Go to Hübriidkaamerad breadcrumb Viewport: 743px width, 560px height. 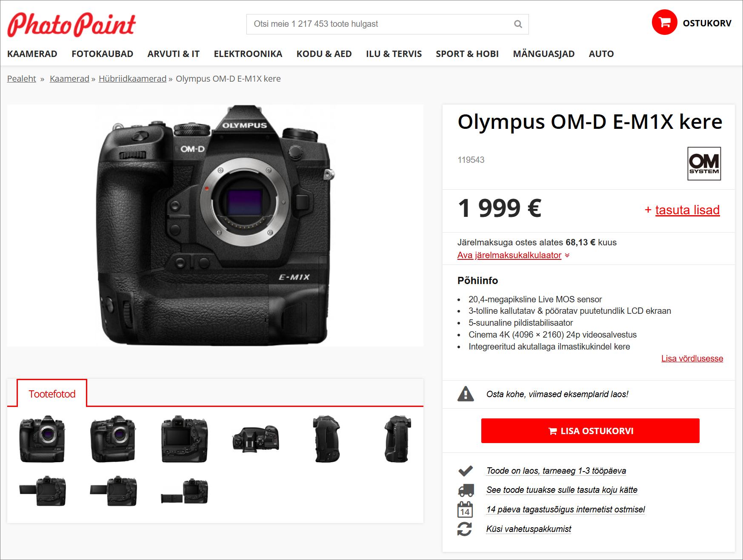point(132,79)
